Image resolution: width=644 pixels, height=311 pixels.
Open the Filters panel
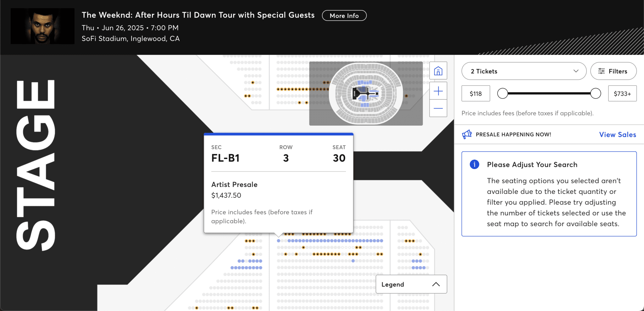point(613,71)
